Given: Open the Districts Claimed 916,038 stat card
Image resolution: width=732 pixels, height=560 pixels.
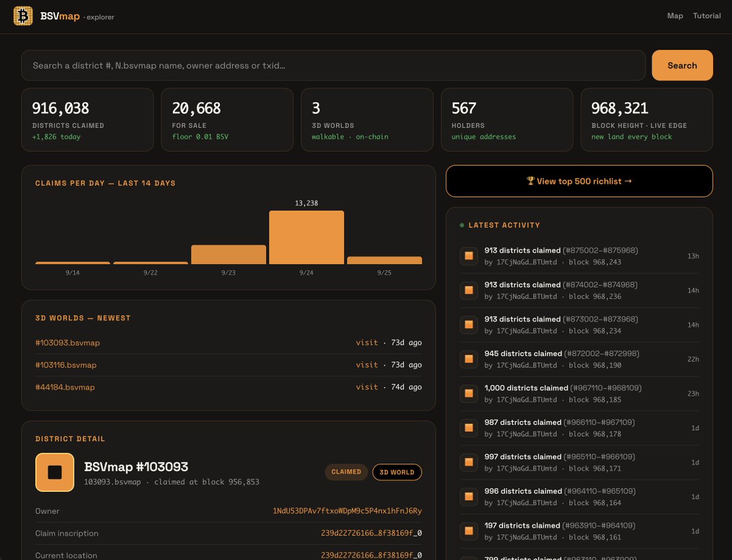Looking at the screenshot, I should [x=87, y=120].
